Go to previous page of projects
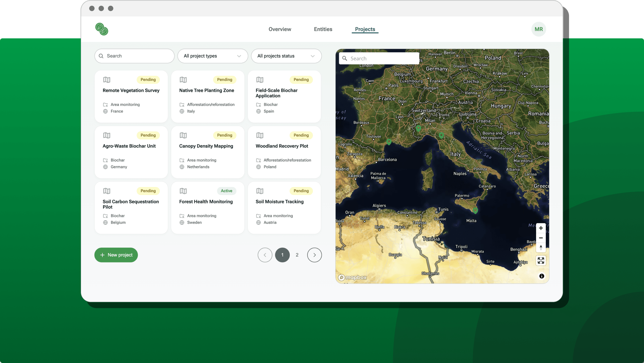 [265, 255]
